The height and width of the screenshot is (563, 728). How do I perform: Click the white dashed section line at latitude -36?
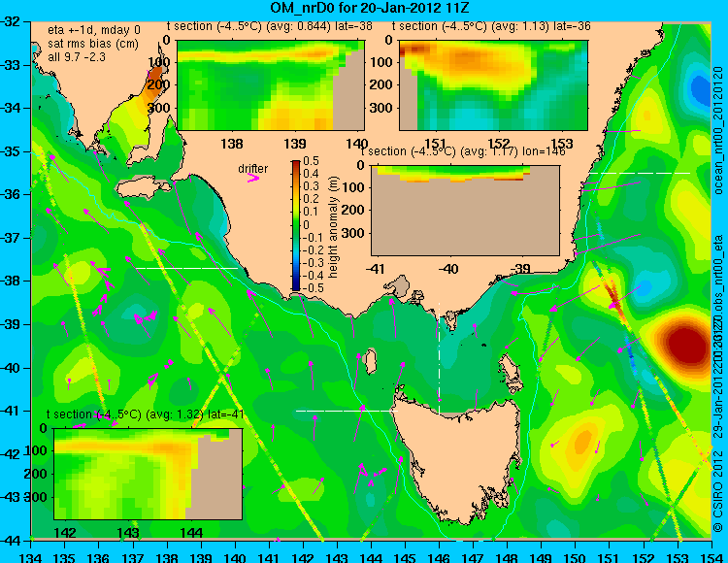point(640,173)
